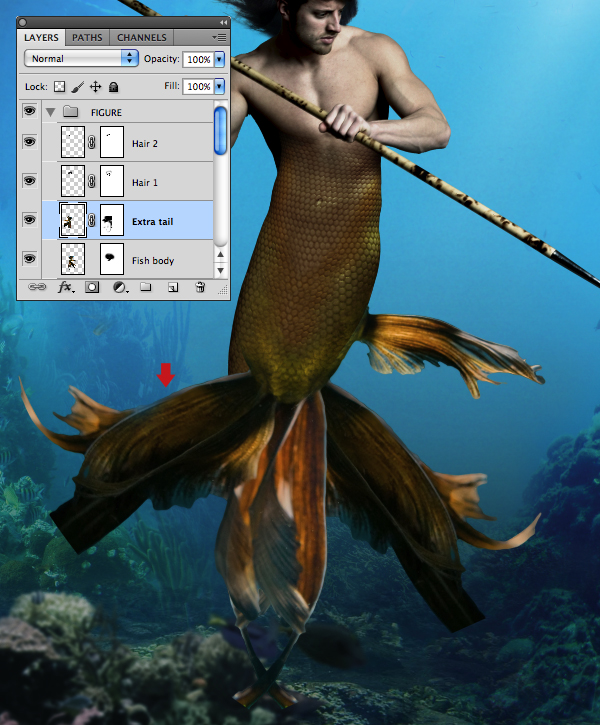Select the Fish body layer name
The height and width of the screenshot is (725, 600).
click(x=153, y=261)
